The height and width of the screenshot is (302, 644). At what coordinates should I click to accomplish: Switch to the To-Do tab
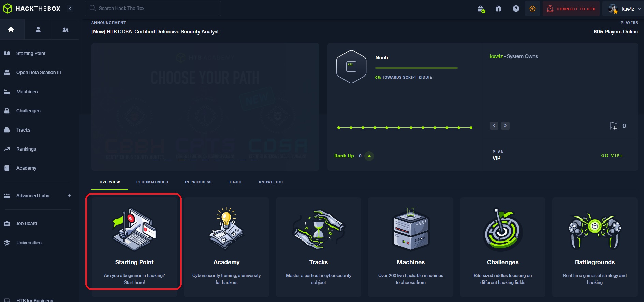click(x=235, y=182)
